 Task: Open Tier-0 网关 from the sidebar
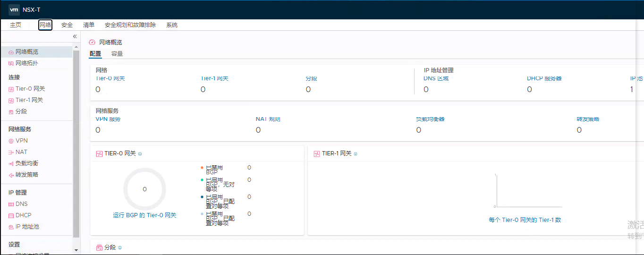point(30,89)
